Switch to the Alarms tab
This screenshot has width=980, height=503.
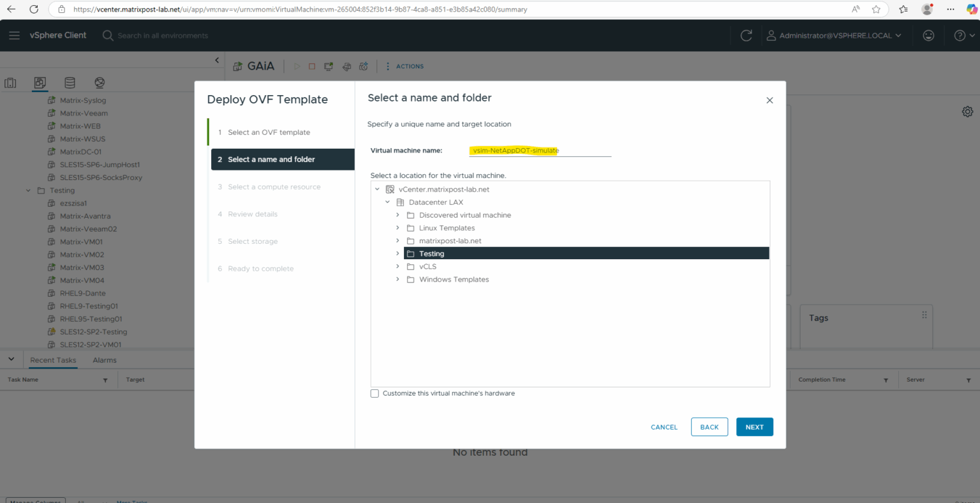(104, 360)
